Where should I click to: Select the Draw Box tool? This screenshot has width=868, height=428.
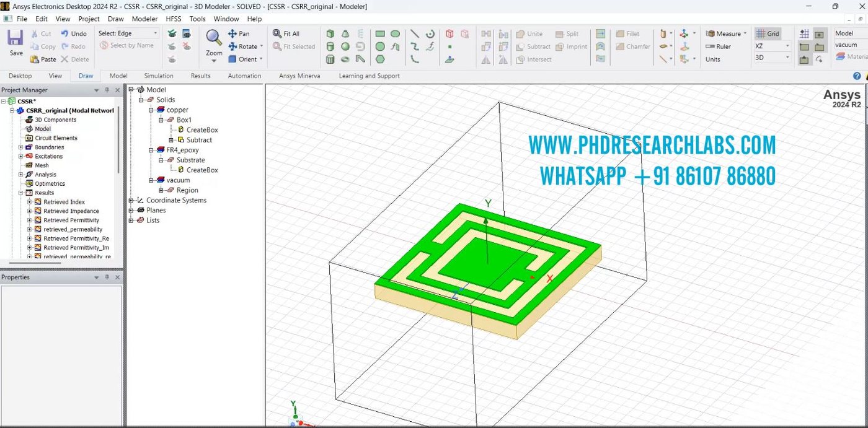click(x=330, y=33)
